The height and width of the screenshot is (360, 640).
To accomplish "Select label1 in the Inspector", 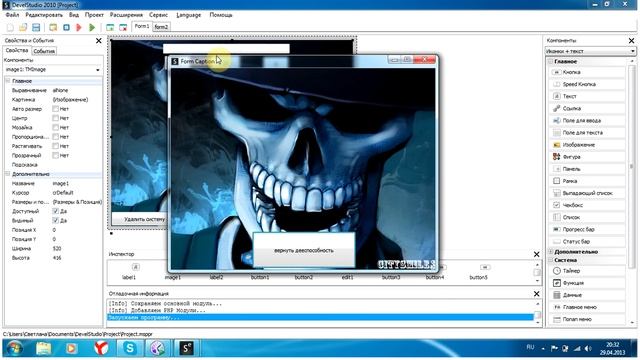I will tap(129, 272).
